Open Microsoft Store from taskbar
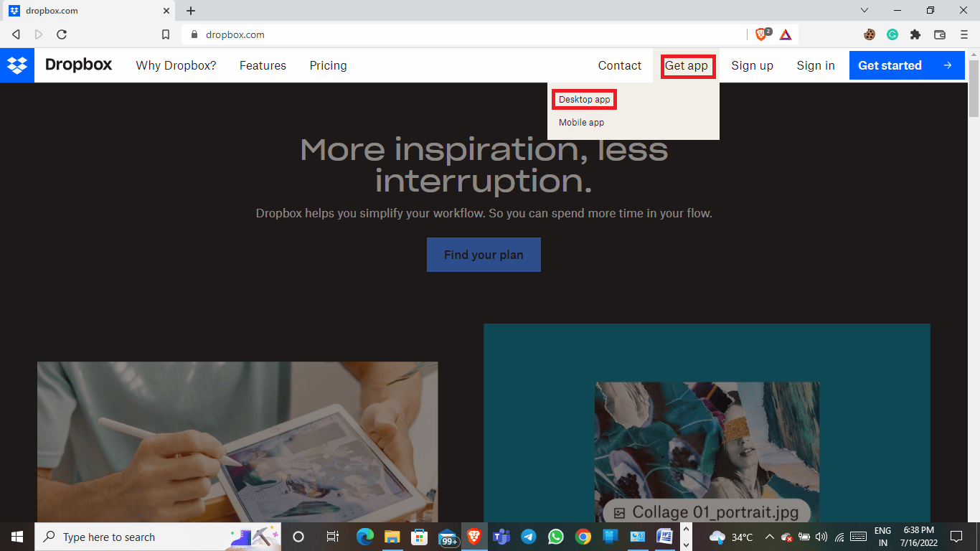The width and height of the screenshot is (980, 551). pos(420,537)
